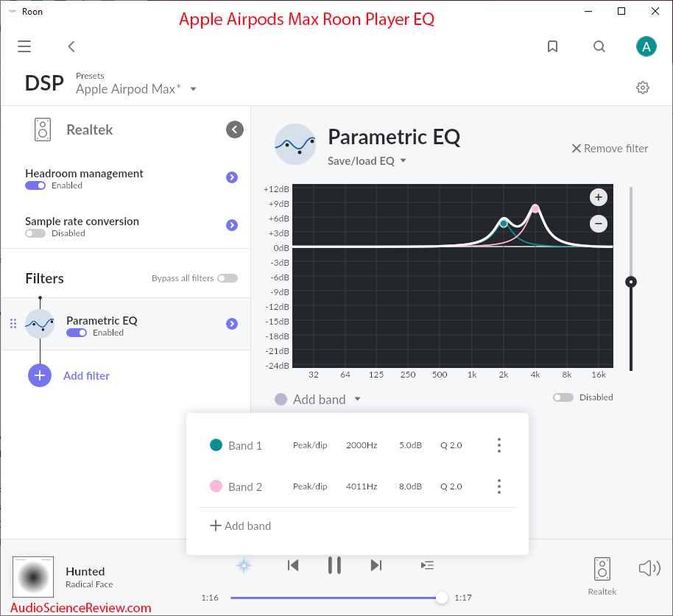Click the Parametric EQ filter name

point(102,320)
